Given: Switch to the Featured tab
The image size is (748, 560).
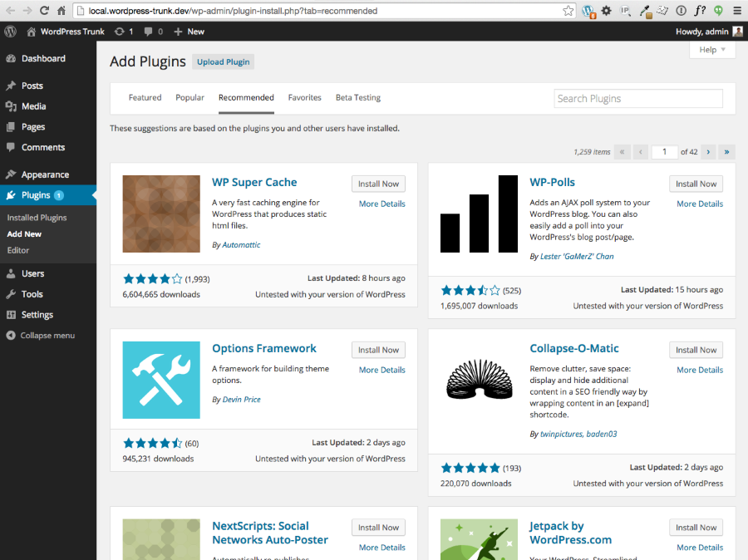Looking at the screenshot, I should [145, 98].
